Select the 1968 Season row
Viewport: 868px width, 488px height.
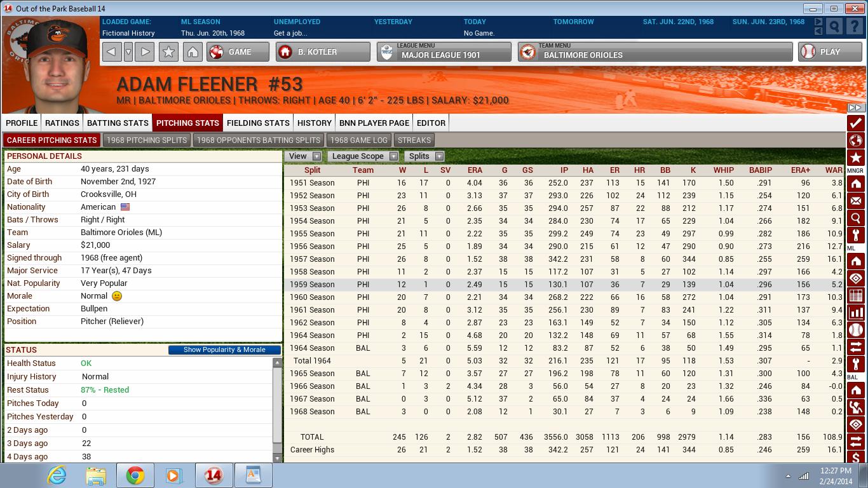(x=564, y=411)
